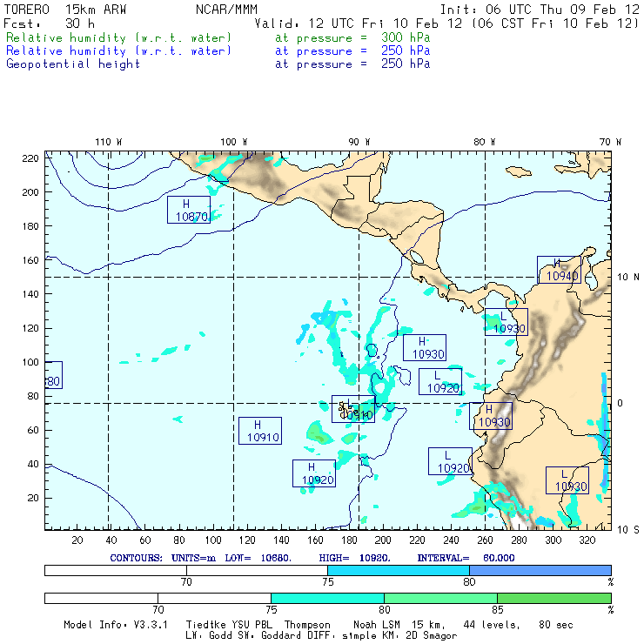
Task: Click the '300' x-axis tick label
Action: coord(553,540)
